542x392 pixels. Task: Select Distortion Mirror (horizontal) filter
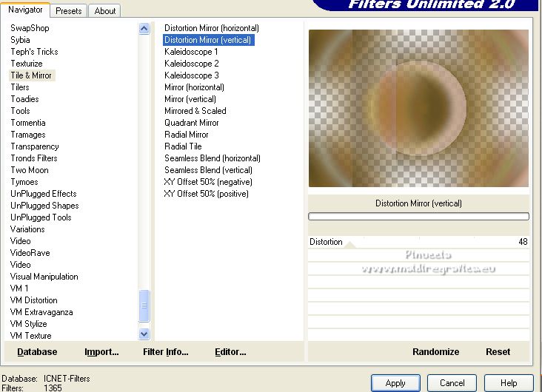click(x=212, y=28)
